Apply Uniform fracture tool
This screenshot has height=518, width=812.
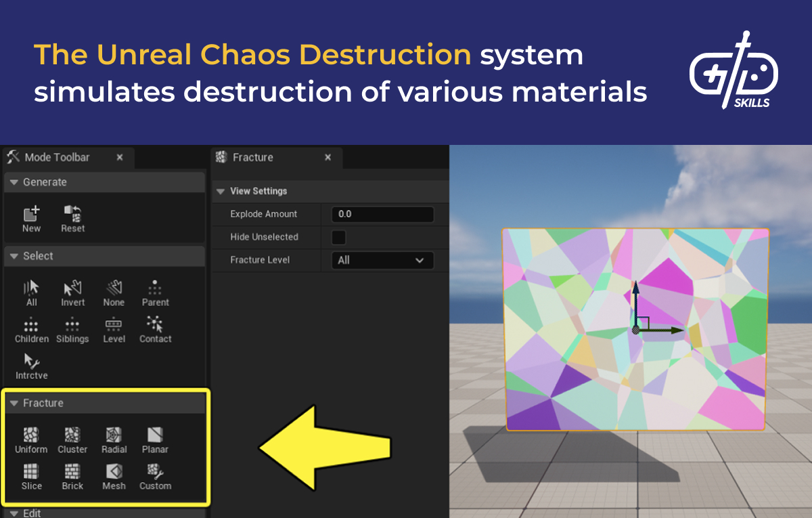31,440
